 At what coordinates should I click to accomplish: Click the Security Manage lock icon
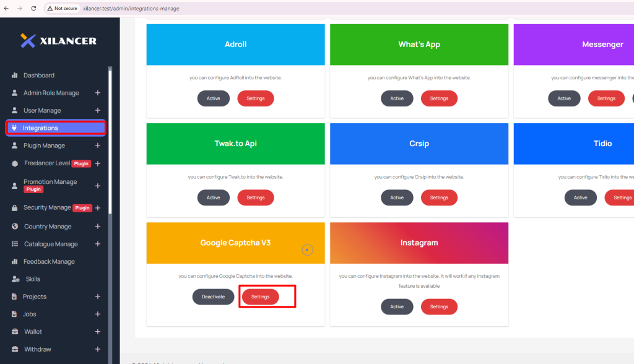click(x=15, y=208)
